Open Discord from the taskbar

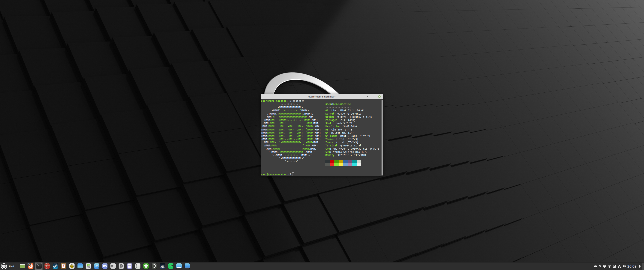105,266
